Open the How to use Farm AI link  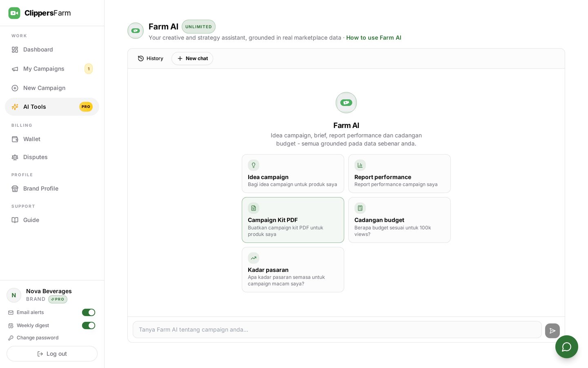(x=374, y=38)
